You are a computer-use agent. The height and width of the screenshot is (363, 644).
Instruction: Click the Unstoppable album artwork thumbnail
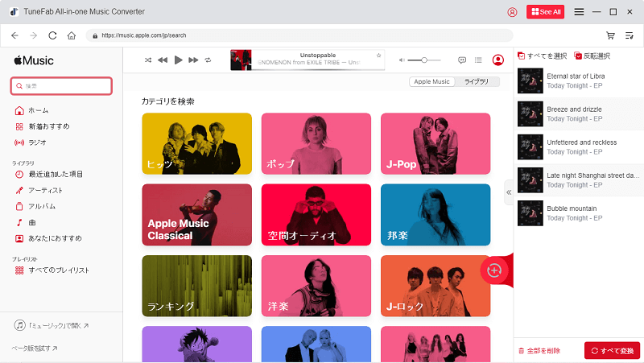(x=241, y=60)
